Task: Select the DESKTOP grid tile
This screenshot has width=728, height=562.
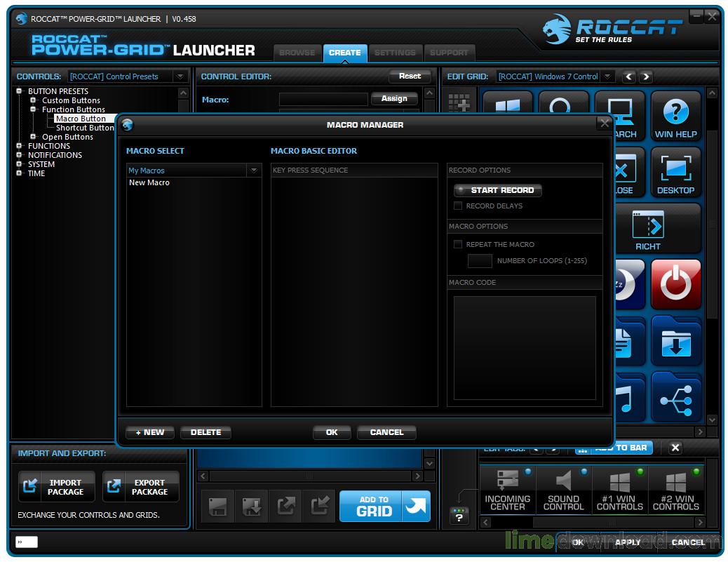Action: coord(675,173)
